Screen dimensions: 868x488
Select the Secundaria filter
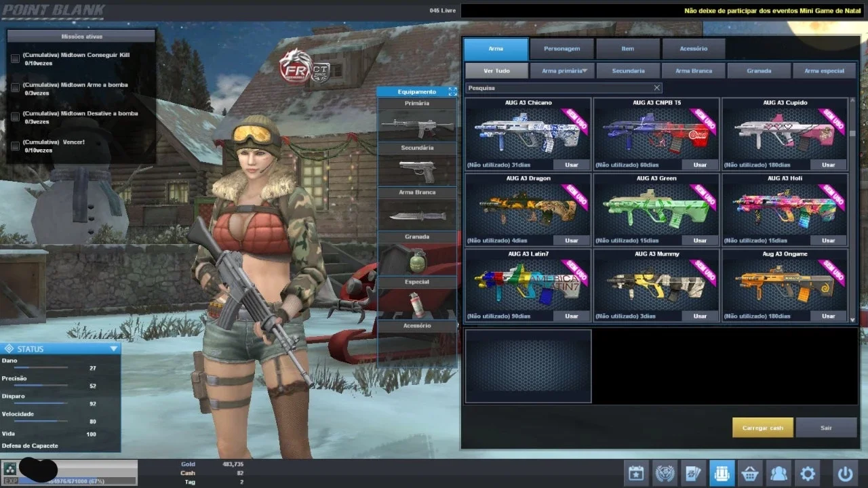pos(628,70)
